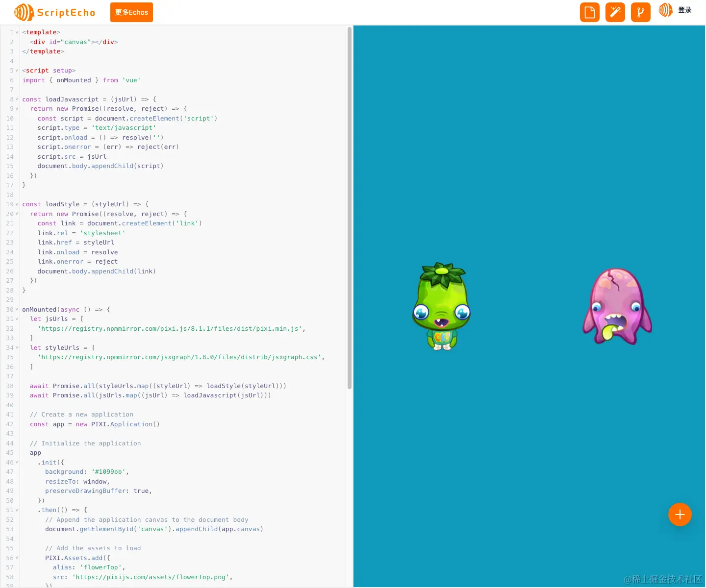Click 'document.body.appendChild(link)' line
This screenshot has height=588, width=706.
(x=97, y=271)
